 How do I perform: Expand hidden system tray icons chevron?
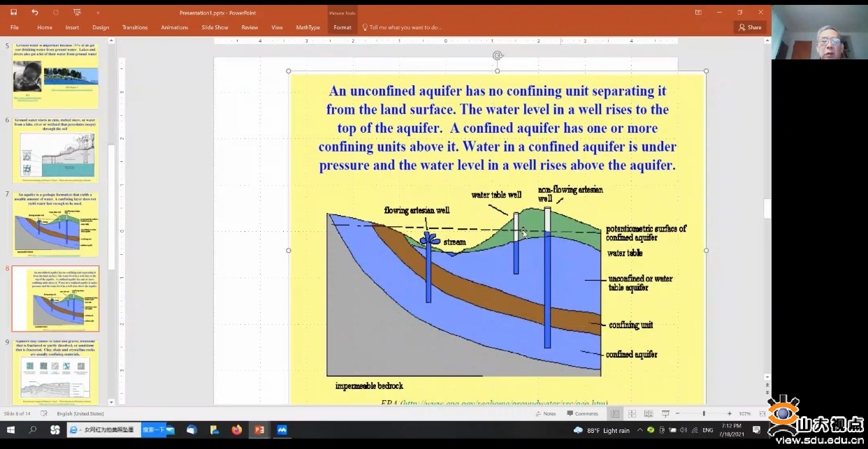pos(639,430)
